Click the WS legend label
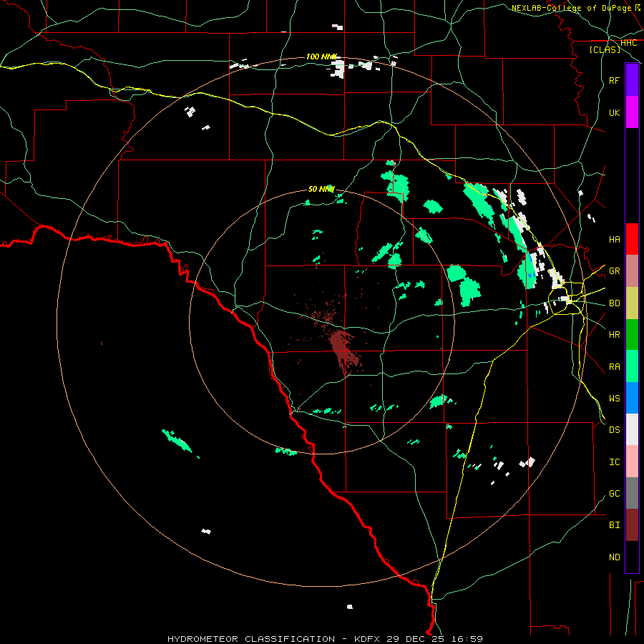 click(x=614, y=398)
